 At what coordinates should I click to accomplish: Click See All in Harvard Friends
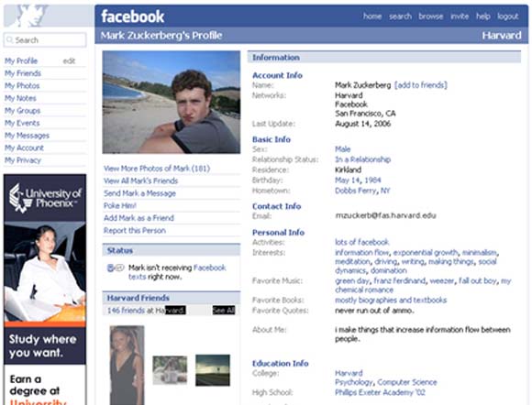point(224,310)
